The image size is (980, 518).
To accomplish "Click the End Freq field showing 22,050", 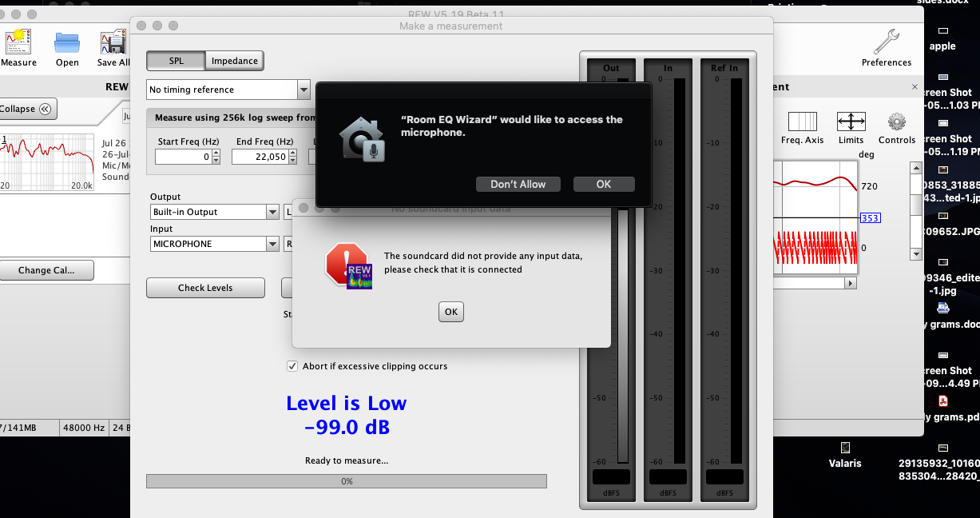I will [260, 157].
